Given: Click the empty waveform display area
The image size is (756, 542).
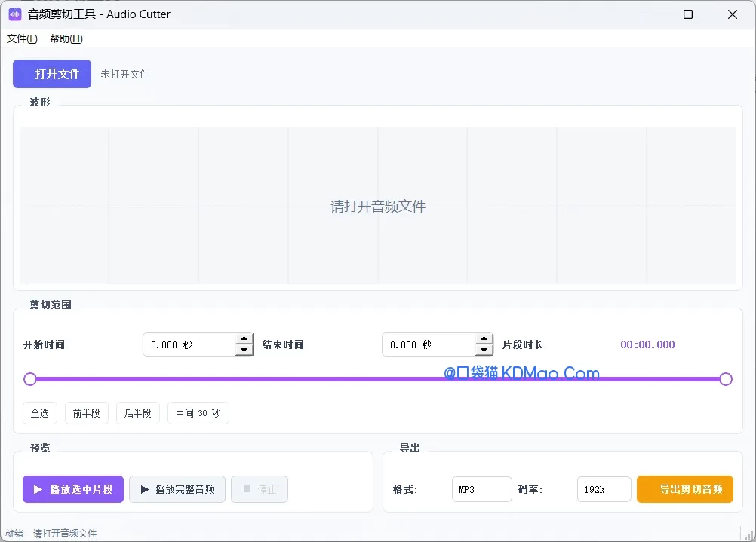Looking at the screenshot, I should 378,205.
